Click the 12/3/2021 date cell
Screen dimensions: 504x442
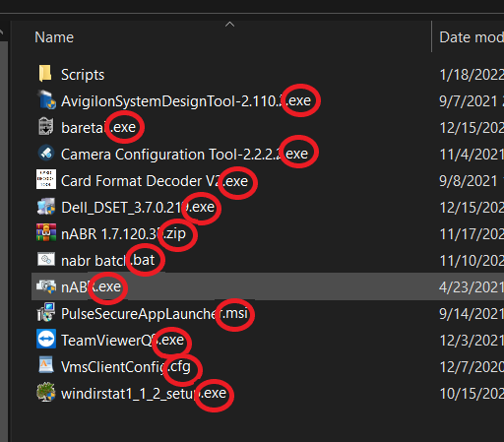pyautogui.click(x=472, y=341)
